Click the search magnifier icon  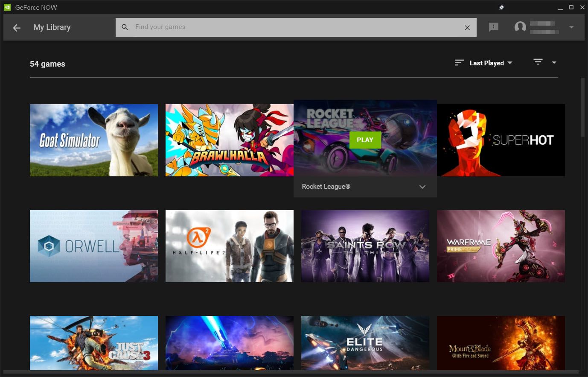tap(125, 27)
